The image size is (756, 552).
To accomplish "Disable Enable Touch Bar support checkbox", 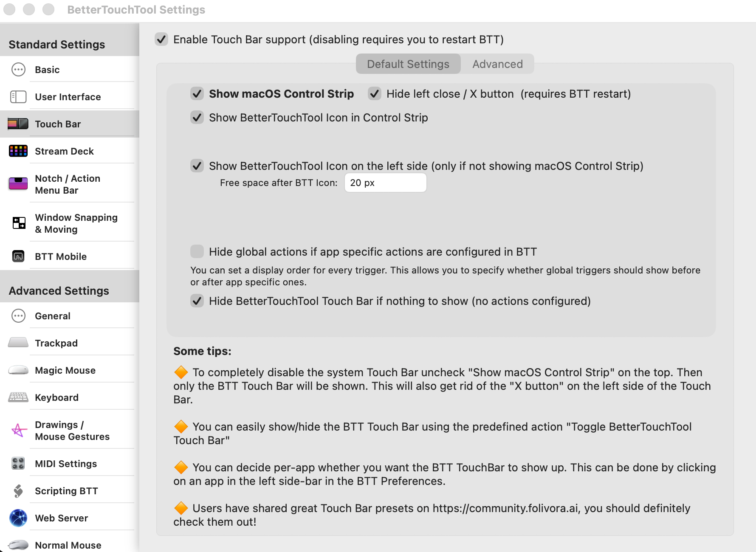I will point(161,39).
